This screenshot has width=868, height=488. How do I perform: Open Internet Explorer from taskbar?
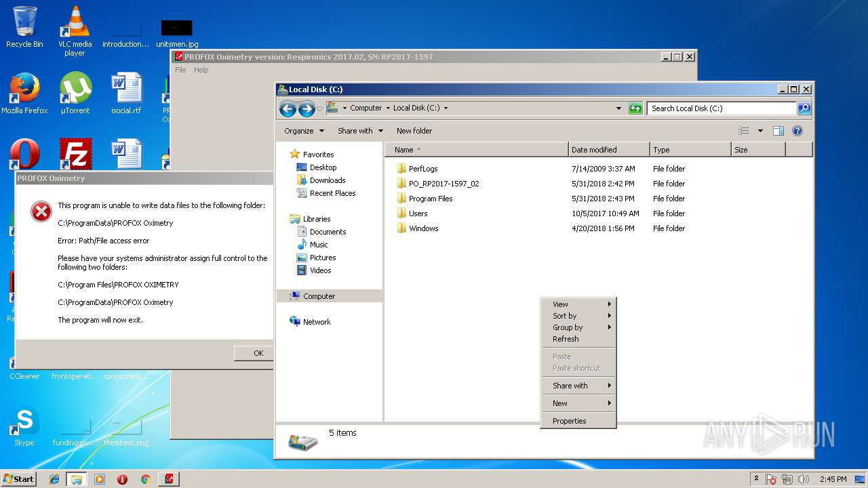(54, 479)
